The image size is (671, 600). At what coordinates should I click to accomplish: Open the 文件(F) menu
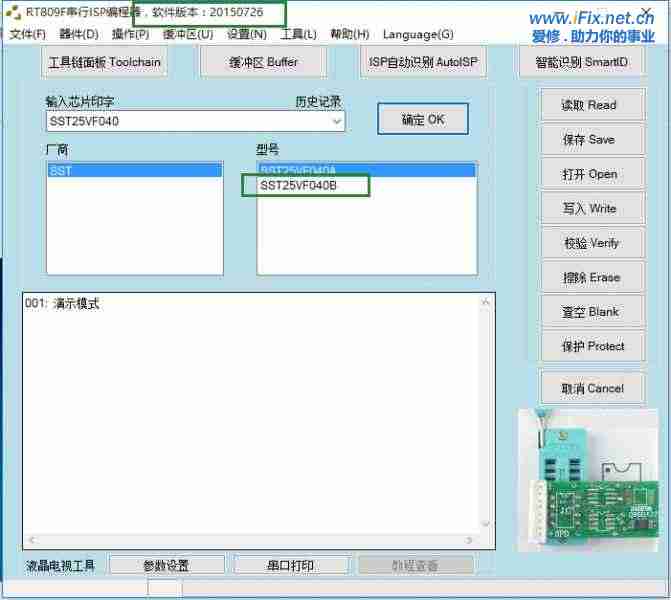(x=27, y=34)
